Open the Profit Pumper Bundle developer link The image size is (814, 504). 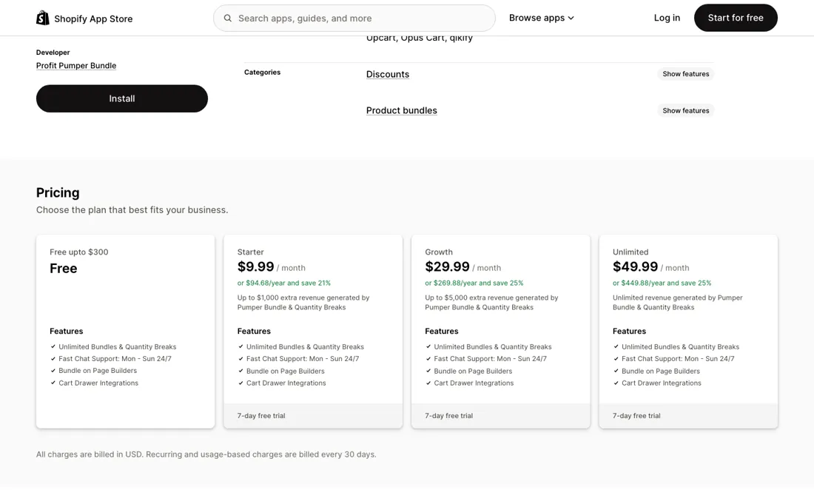click(x=75, y=65)
